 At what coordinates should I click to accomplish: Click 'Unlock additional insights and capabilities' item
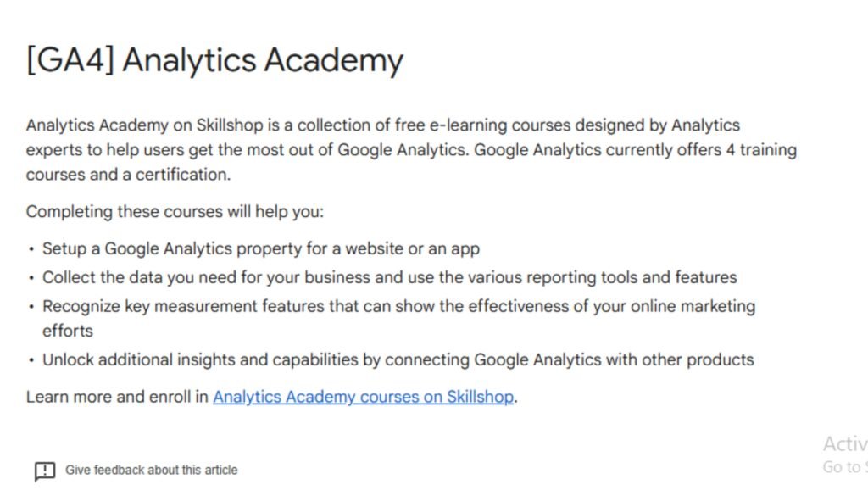pyautogui.click(x=398, y=359)
